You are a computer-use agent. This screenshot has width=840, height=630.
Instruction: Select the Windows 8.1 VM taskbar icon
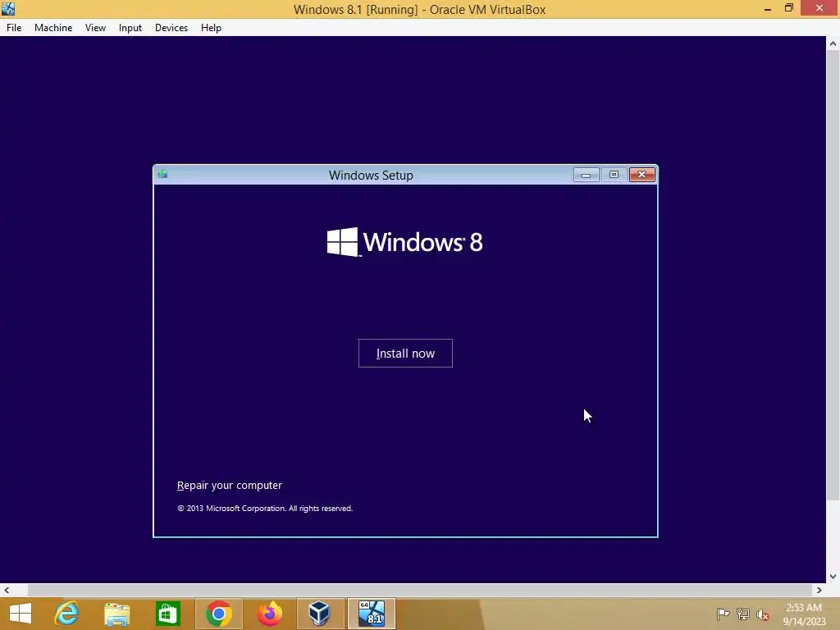372,614
